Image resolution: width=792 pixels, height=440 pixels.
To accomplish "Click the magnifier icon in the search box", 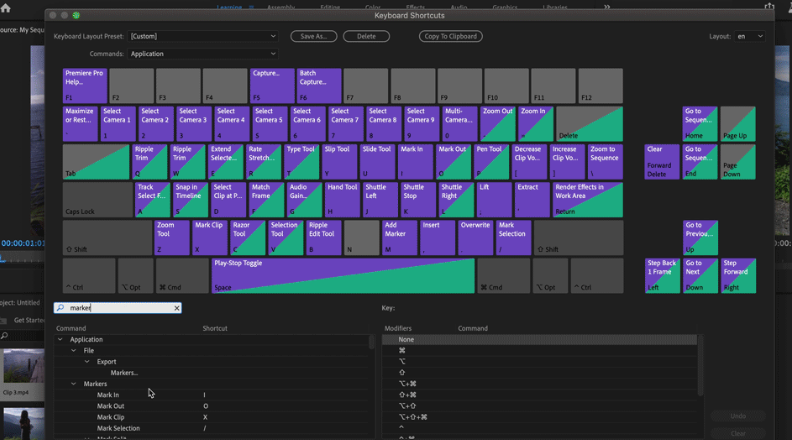I will 61,308.
